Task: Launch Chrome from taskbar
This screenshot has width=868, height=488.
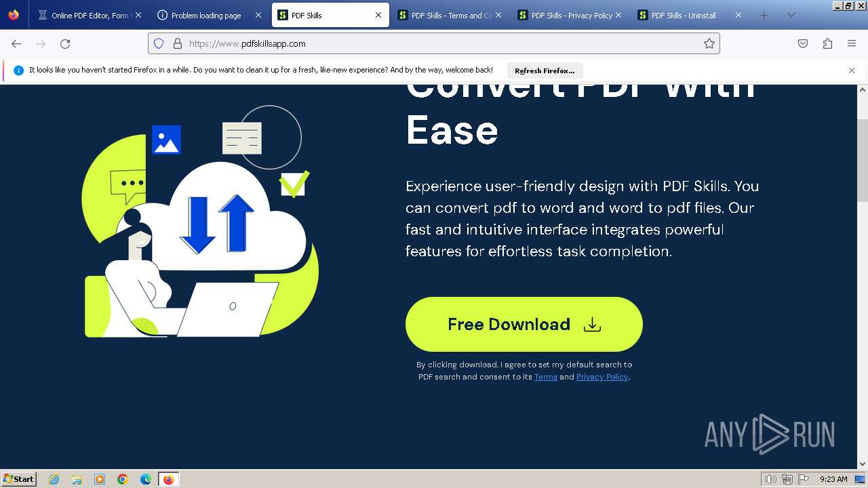Action: click(123, 479)
